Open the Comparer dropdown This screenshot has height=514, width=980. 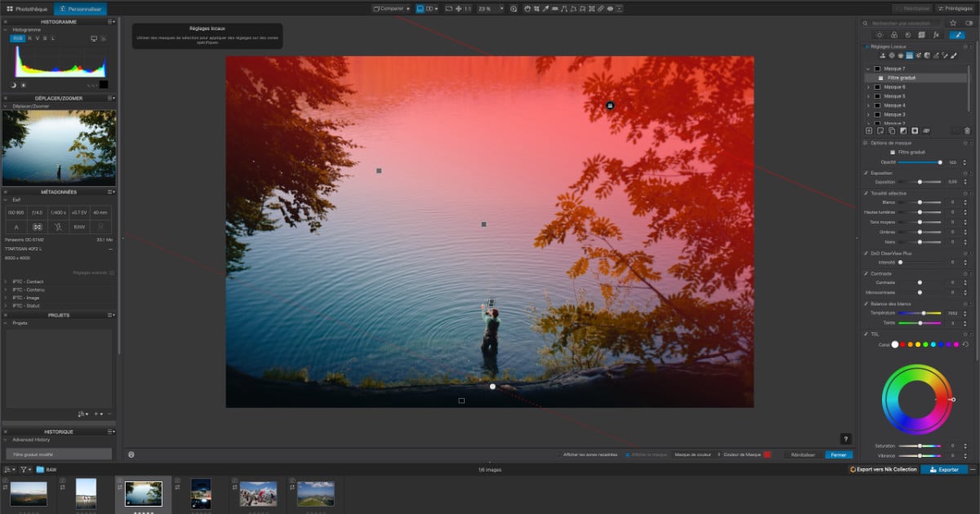pos(390,8)
